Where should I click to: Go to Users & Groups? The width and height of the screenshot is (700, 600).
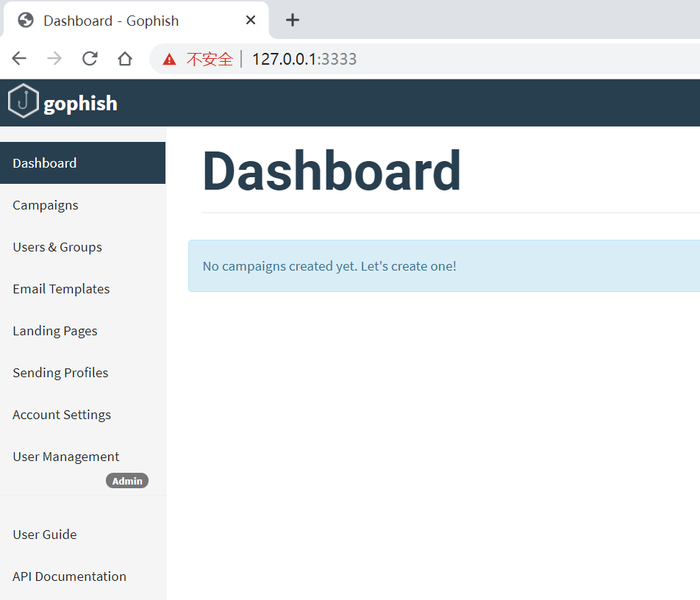click(82, 247)
